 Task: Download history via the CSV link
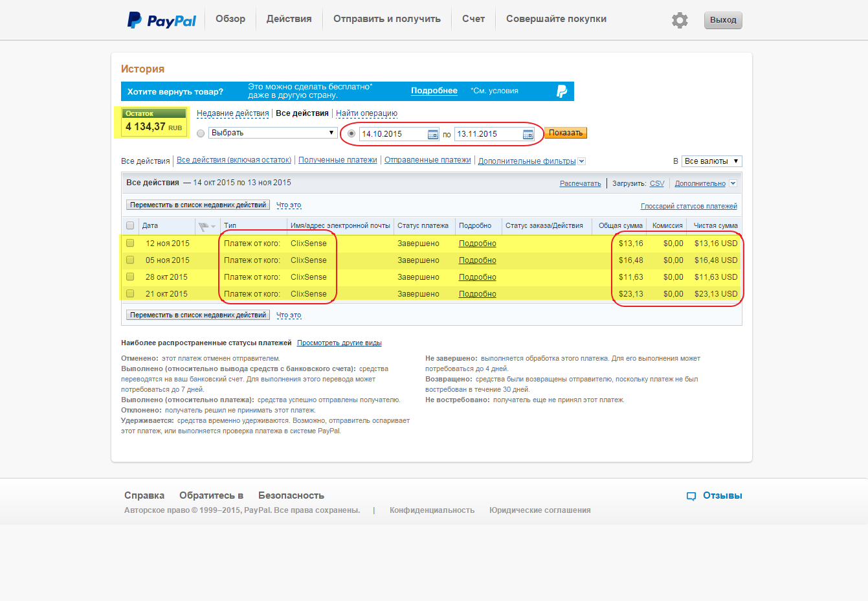pos(656,184)
